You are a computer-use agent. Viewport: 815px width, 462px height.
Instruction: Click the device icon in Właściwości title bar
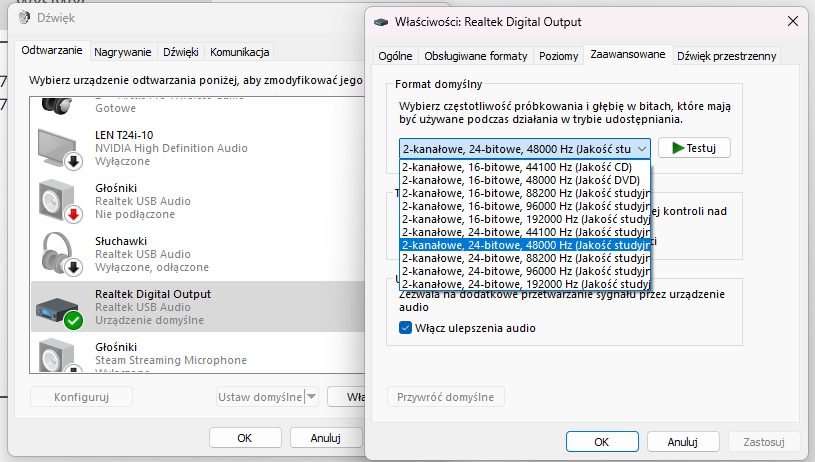pyautogui.click(x=381, y=22)
